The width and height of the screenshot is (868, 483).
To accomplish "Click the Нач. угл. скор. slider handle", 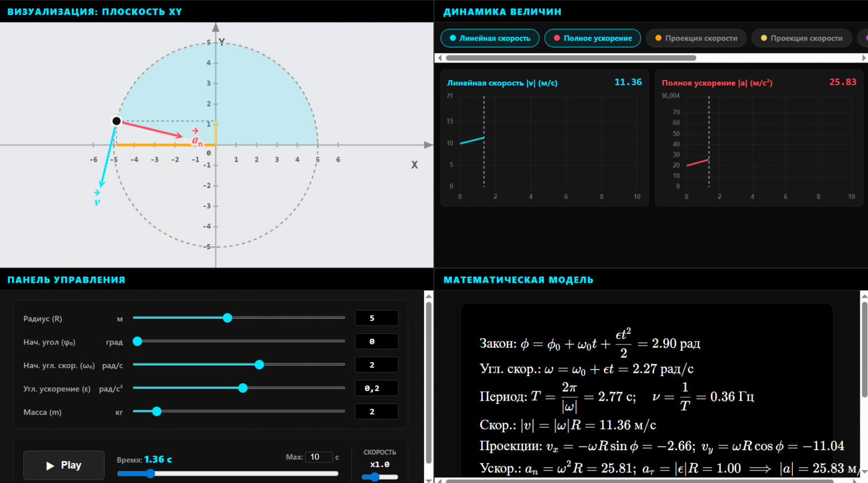I will [x=259, y=364].
